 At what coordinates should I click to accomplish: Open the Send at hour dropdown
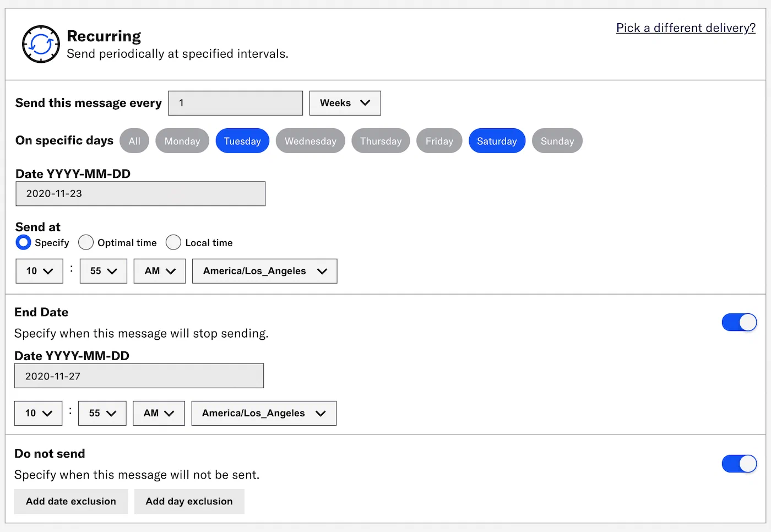39,271
